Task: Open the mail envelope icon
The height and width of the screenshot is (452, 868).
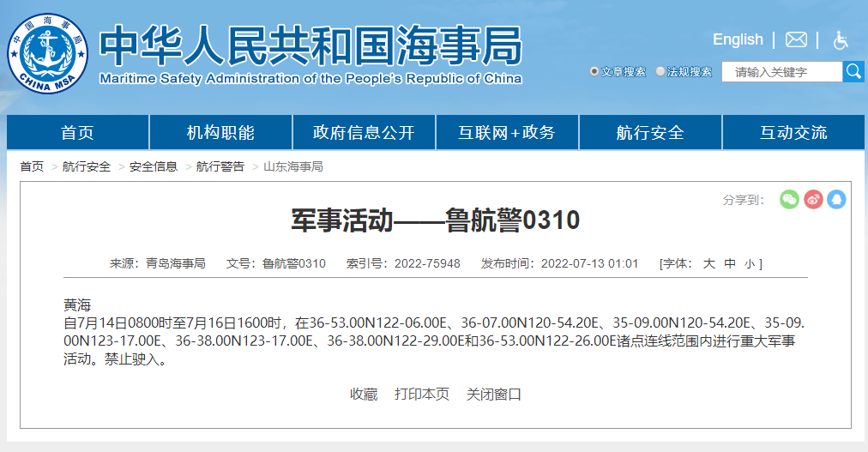Action: [796, 39]
